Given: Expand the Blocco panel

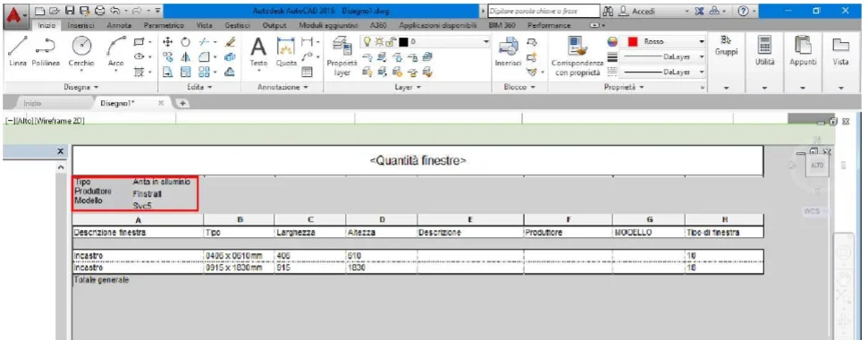Looking at the screenshot, I should [x=518, y=87].
